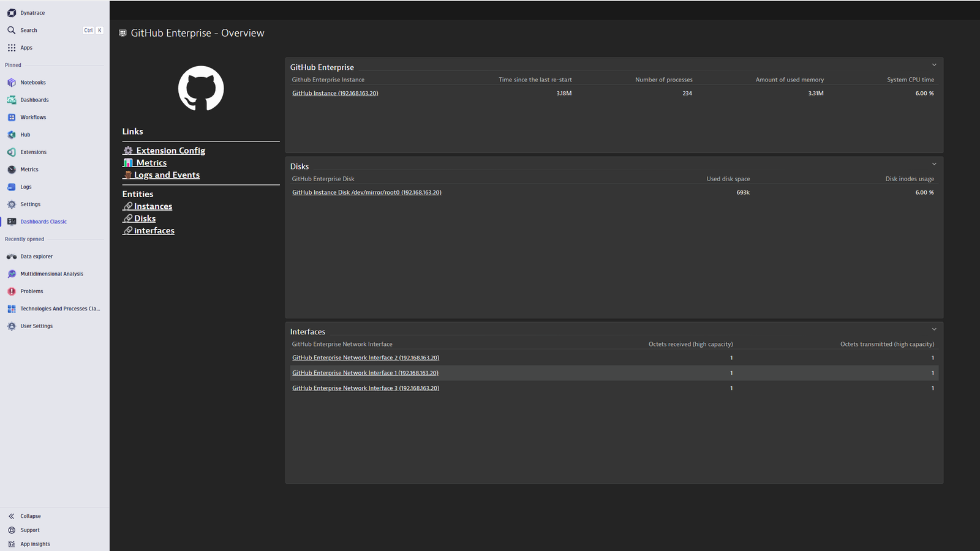Click the Ctrl K shortcut badge
This screenshot has width=980, height=551.
[93, 30]
